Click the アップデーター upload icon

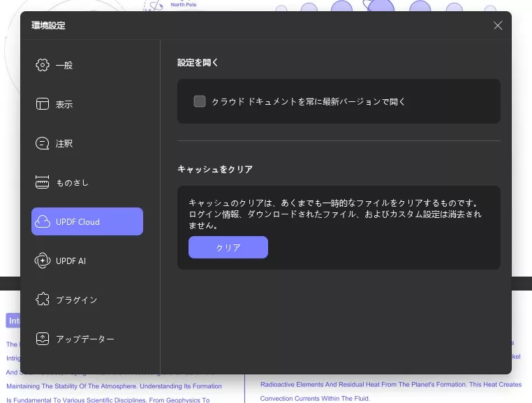pos(43,339)
